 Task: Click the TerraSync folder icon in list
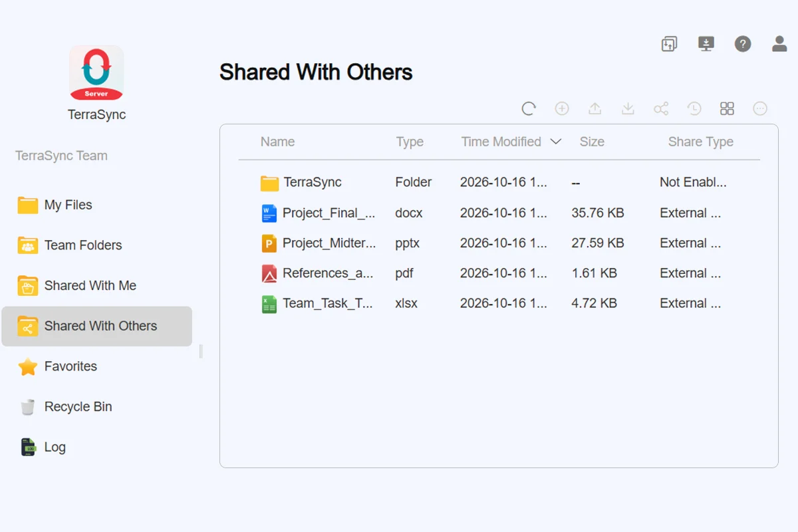coord(269,183)
